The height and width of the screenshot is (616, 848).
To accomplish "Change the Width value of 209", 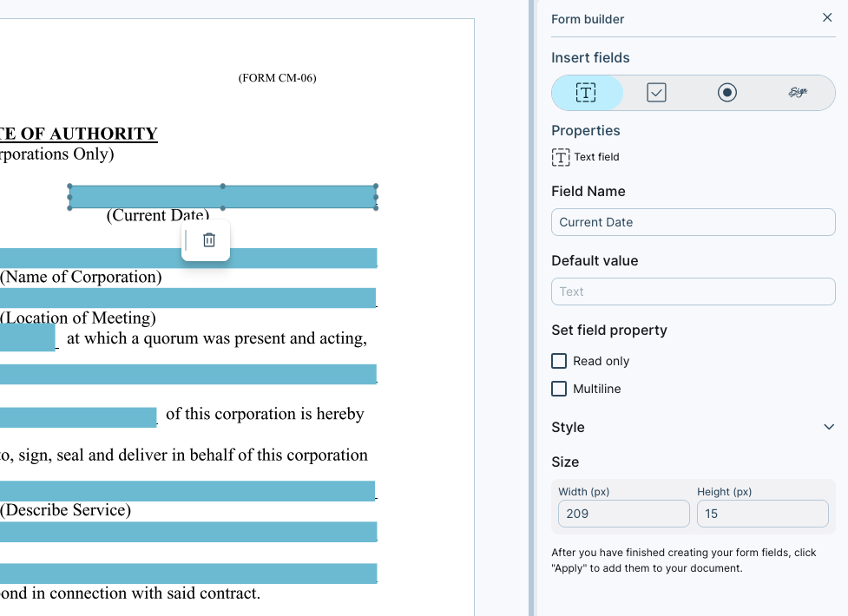I will tap(623, 514).
